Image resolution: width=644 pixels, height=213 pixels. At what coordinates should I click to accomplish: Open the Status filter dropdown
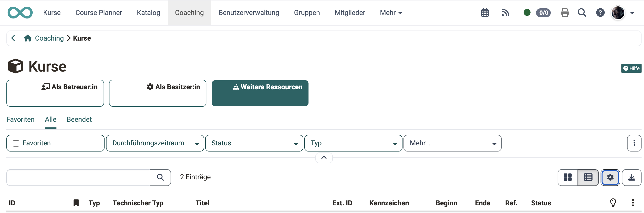(x=254, y=143)
